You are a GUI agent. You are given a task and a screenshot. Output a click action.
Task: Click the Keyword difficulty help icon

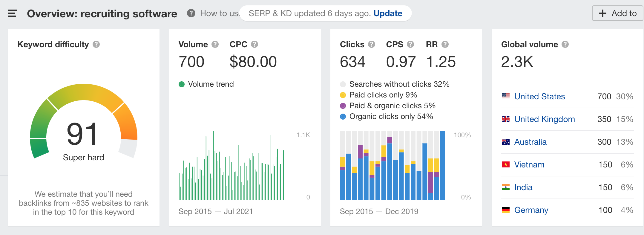(96, 44)
